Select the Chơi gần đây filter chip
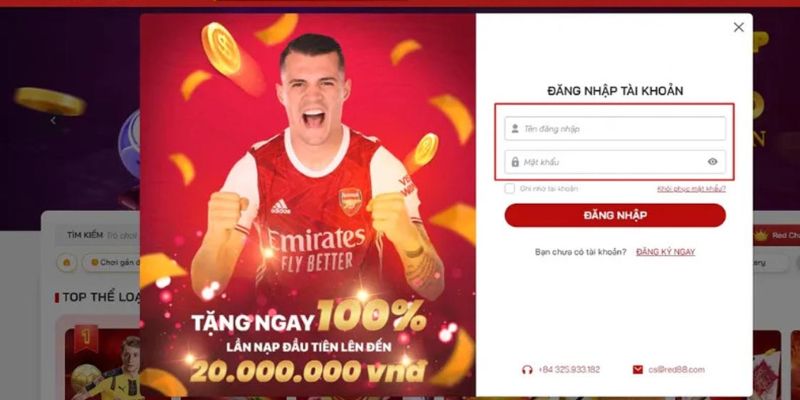800x400 pixels. click(x=112, y=262)
